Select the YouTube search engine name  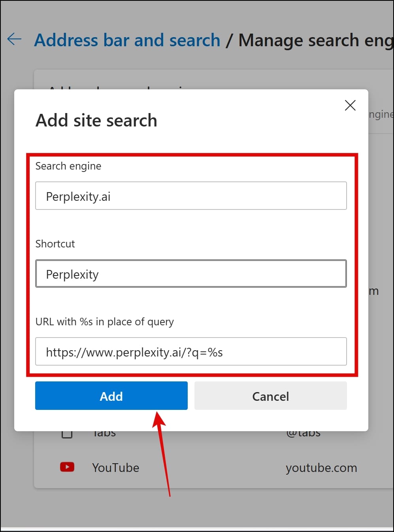tap(115, 468)
